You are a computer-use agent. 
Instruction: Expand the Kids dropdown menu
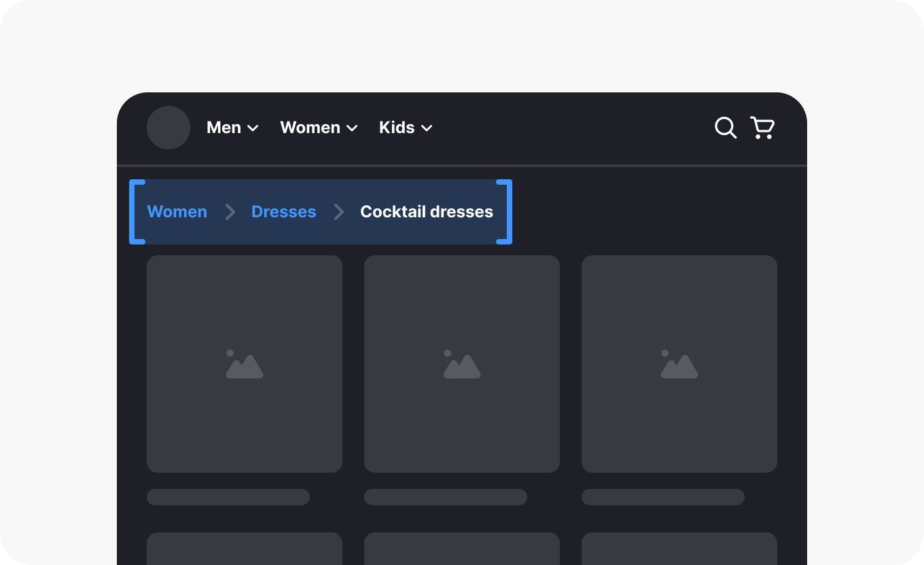pyautogui.click(x=406, y=128)
